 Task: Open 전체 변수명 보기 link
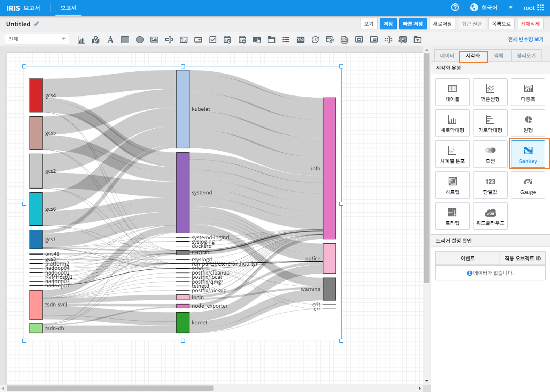[526, 39]
